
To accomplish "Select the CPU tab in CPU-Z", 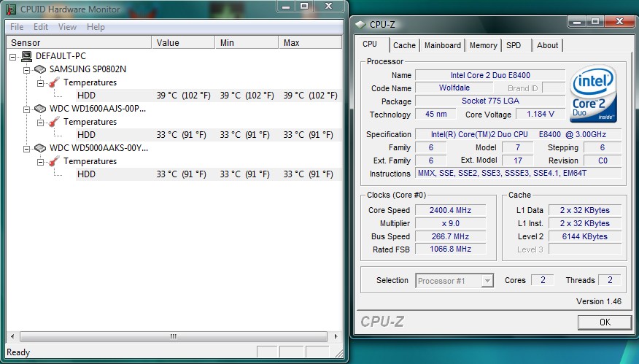I will pyautogui.click(x=373, y=44).
